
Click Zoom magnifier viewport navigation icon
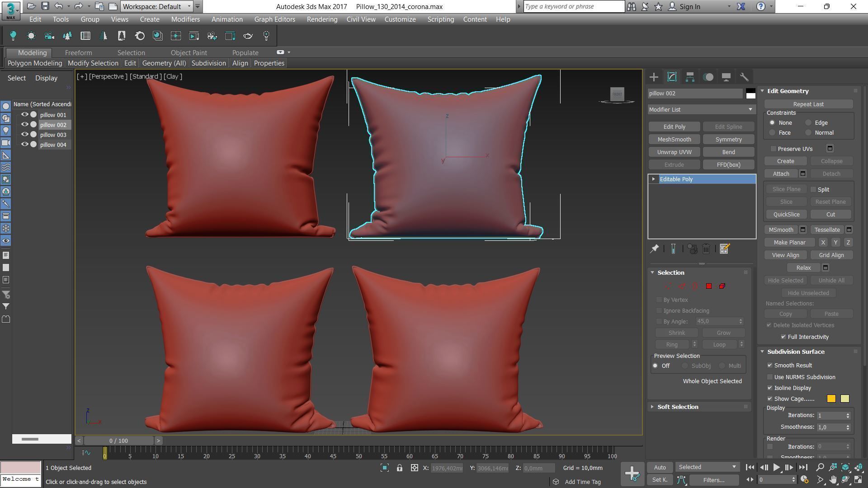coord(820,467)
